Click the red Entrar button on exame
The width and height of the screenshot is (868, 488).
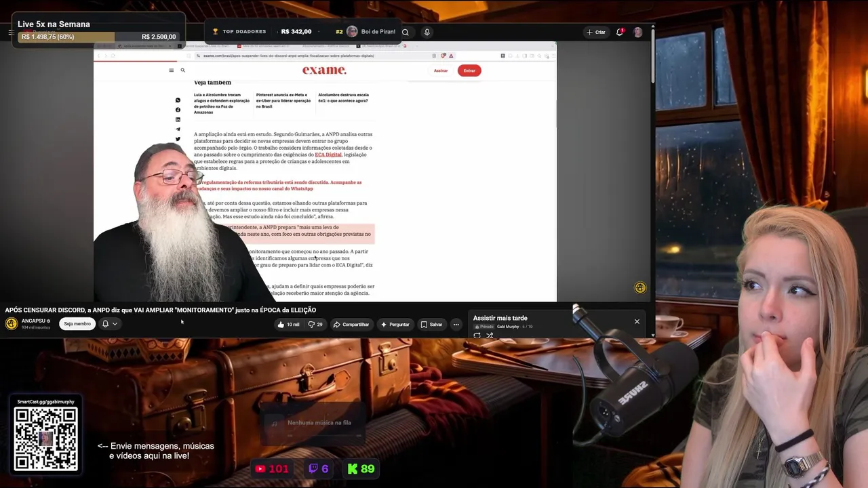tap(469, 70)
